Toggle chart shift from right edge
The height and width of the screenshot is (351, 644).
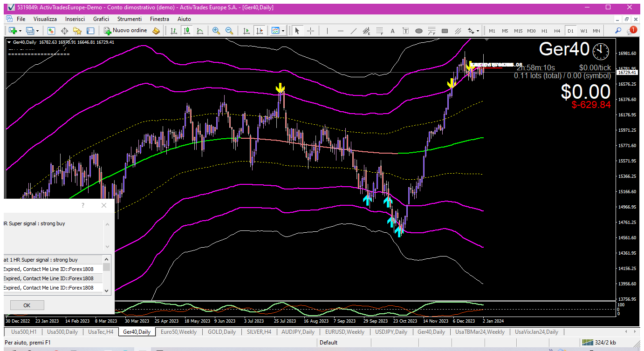click(260, 31)
